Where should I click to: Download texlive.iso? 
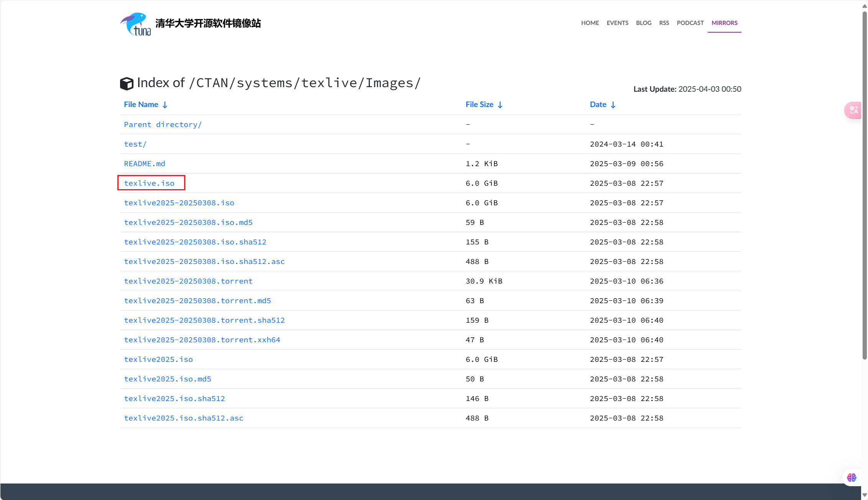(149, 183)
